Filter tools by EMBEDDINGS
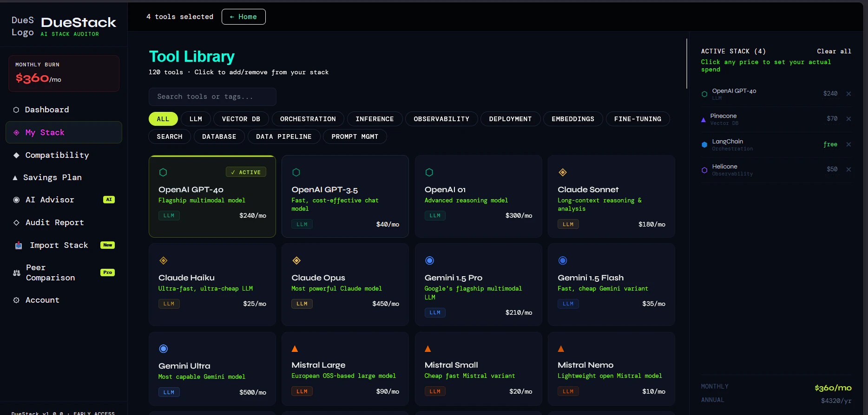 (573, 119)
